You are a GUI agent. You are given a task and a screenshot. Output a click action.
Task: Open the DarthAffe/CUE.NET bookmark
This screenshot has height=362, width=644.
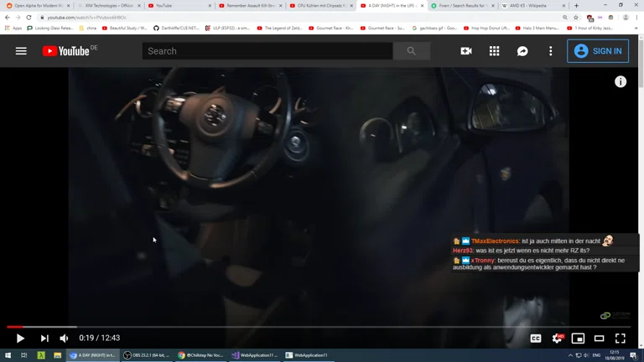pos(176,28)
